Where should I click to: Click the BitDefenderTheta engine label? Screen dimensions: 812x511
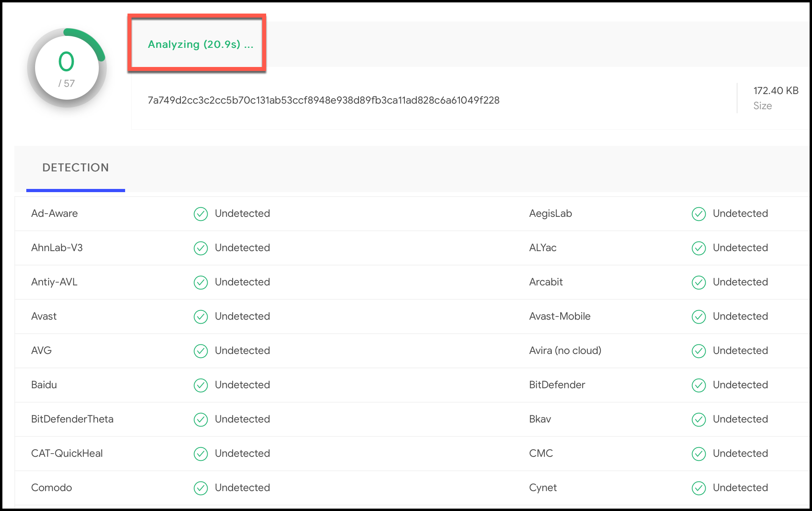tap(72, 419)
